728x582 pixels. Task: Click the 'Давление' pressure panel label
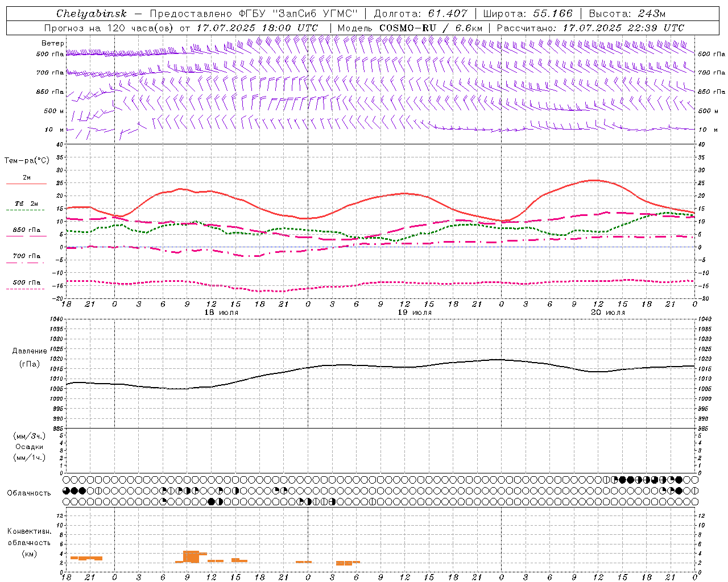30,351
